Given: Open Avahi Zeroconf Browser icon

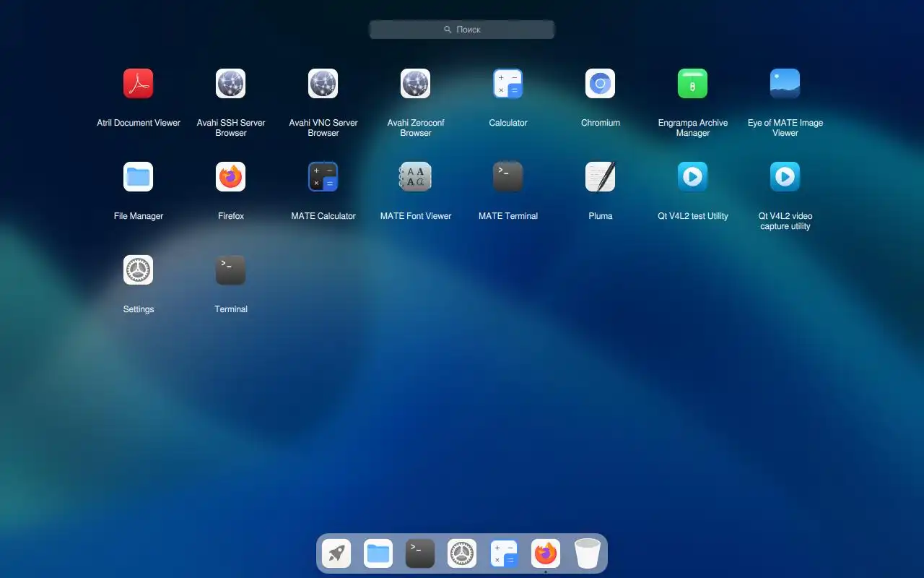Looking at the screenshot, I should coord(415,84).
